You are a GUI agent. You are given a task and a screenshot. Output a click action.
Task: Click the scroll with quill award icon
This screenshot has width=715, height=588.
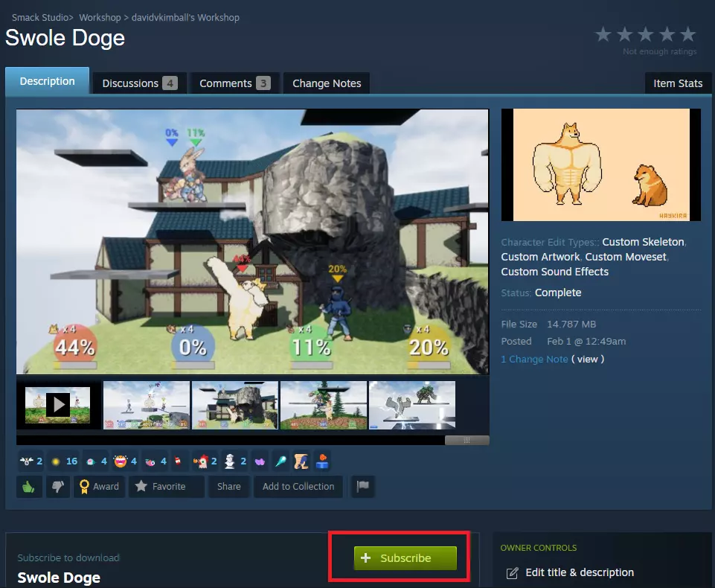[x=301, y=461]
